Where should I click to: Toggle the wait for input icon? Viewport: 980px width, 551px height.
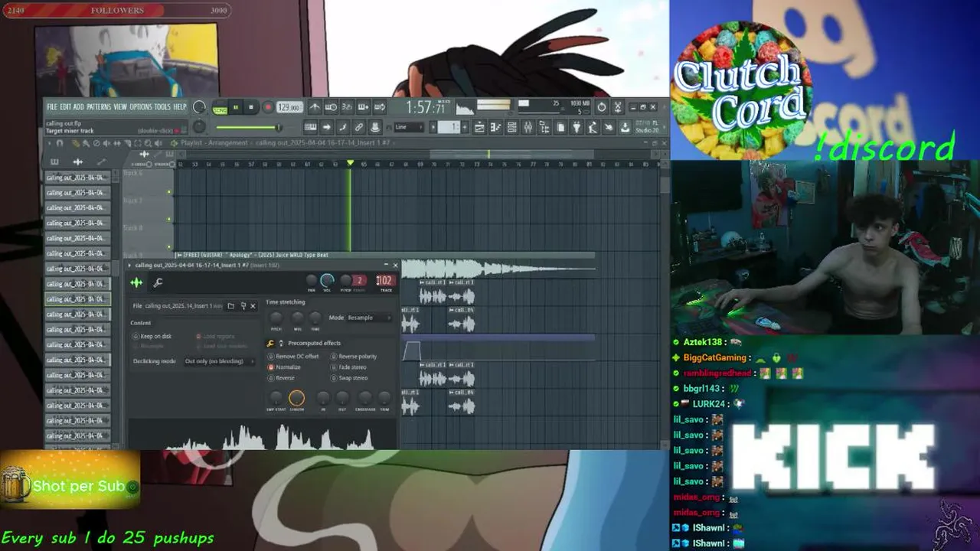331,107
